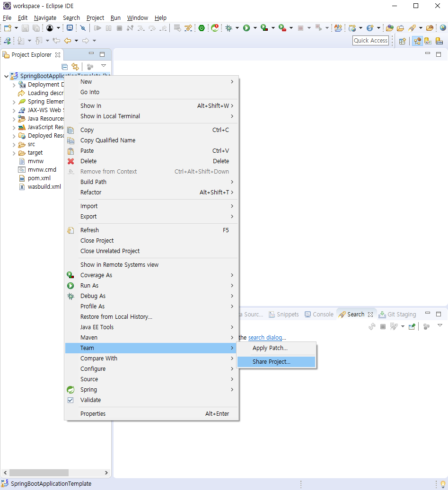This screenshot has width=448, height=490.
Task: Click the green Spring Boot power icon
Action: (202, 28)
